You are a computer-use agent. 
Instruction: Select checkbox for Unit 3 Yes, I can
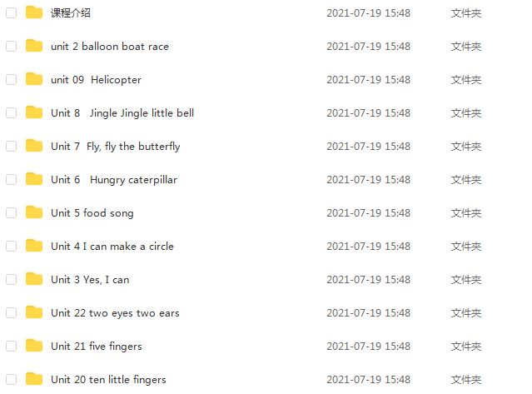click(x=11, y=279)
